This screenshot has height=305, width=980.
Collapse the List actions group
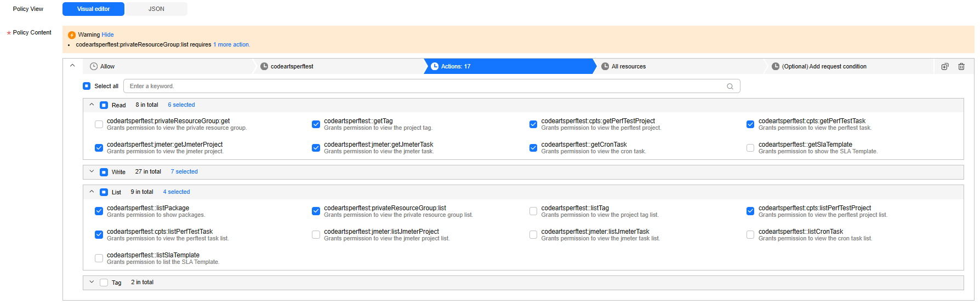coord(92,192)
